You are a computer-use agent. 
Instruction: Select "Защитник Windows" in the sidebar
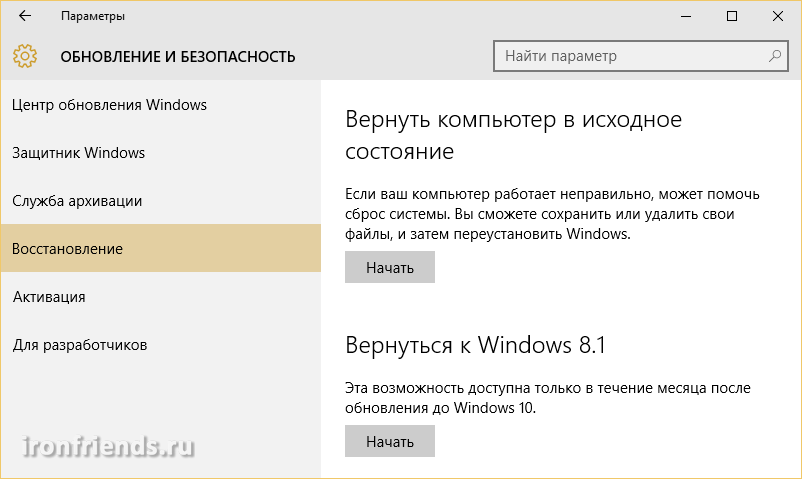click(x=79, y=153)
